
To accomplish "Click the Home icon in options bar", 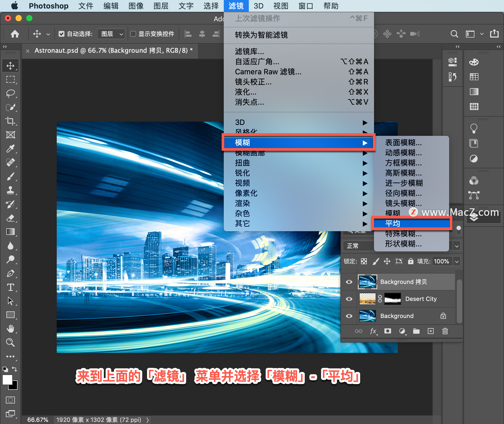I will [x=15, y=34].
